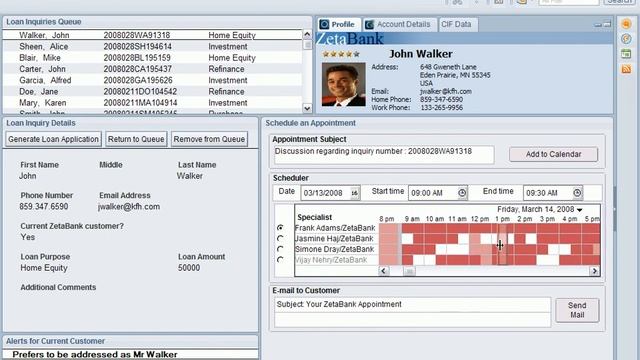Click the email body field below Subject
The image size is (640, 360).
412,320
